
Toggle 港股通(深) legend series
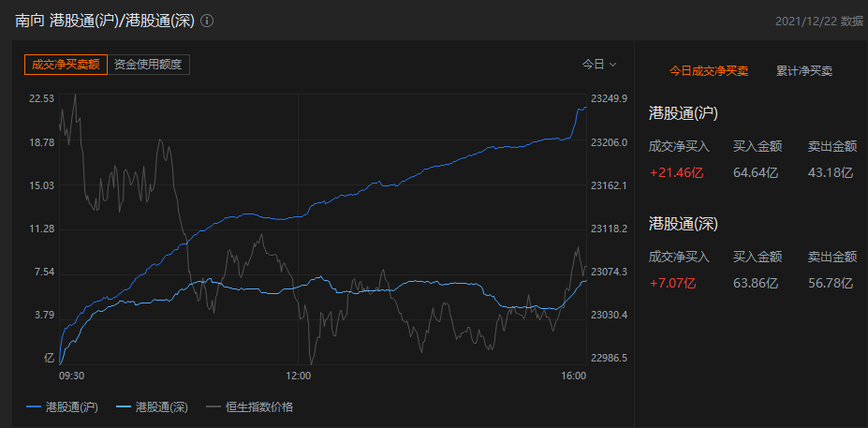coord(153,407)
